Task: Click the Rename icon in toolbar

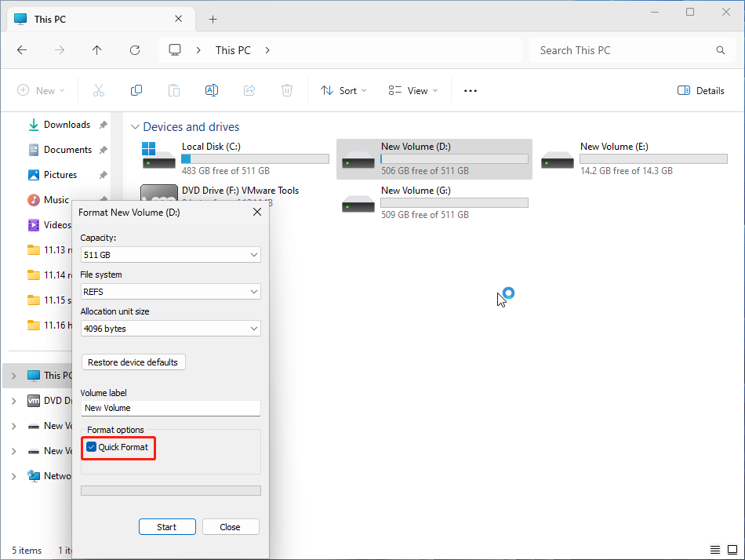Action: coord(211,91)
